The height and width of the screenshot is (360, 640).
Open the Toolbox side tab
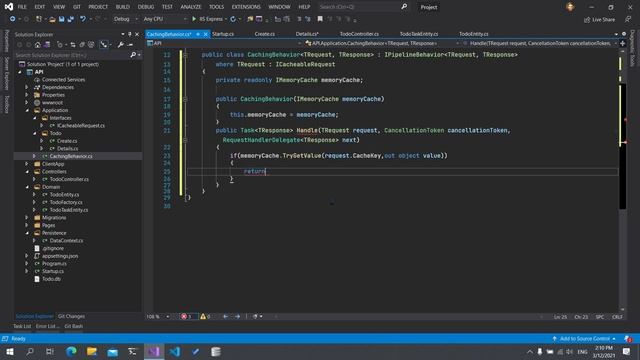click(x=7, y=104)
